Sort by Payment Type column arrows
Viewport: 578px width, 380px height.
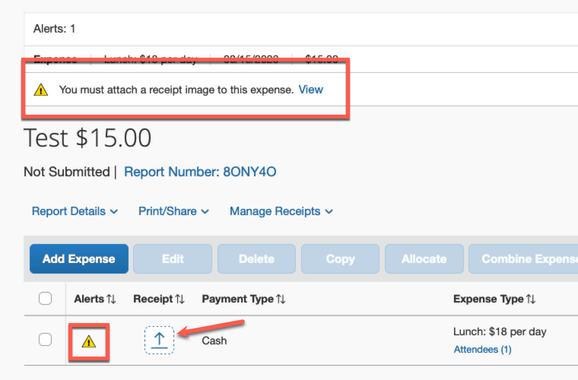[281, 299]
